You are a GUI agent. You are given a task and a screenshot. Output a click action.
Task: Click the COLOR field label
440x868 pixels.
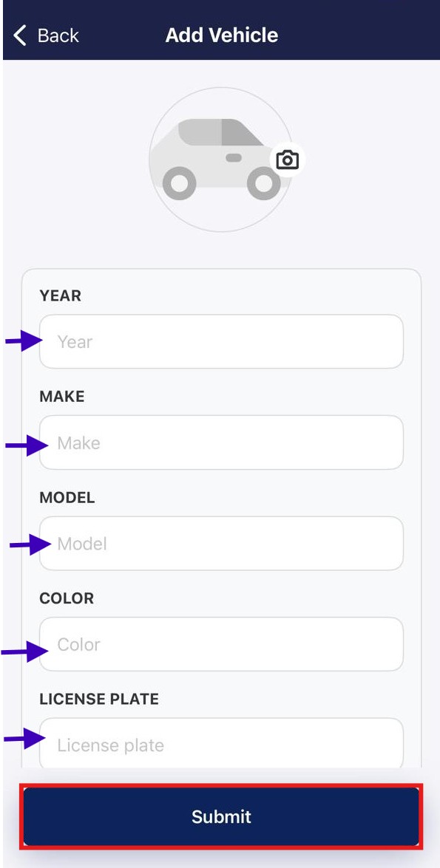(x=67, y=598)
